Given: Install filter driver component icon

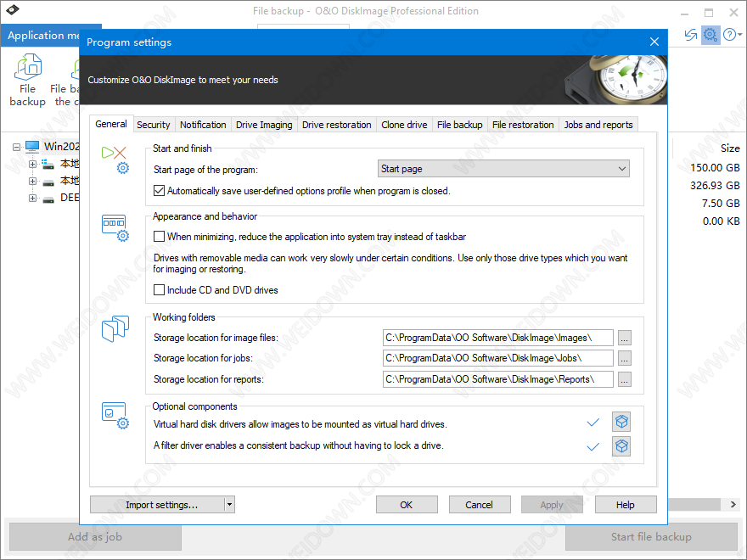Looking at the screenshot, I should [x=621, y=446].
